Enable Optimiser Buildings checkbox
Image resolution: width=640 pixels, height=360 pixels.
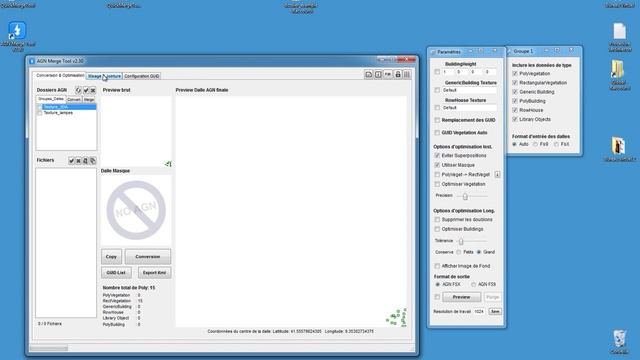tap(437, 229)
